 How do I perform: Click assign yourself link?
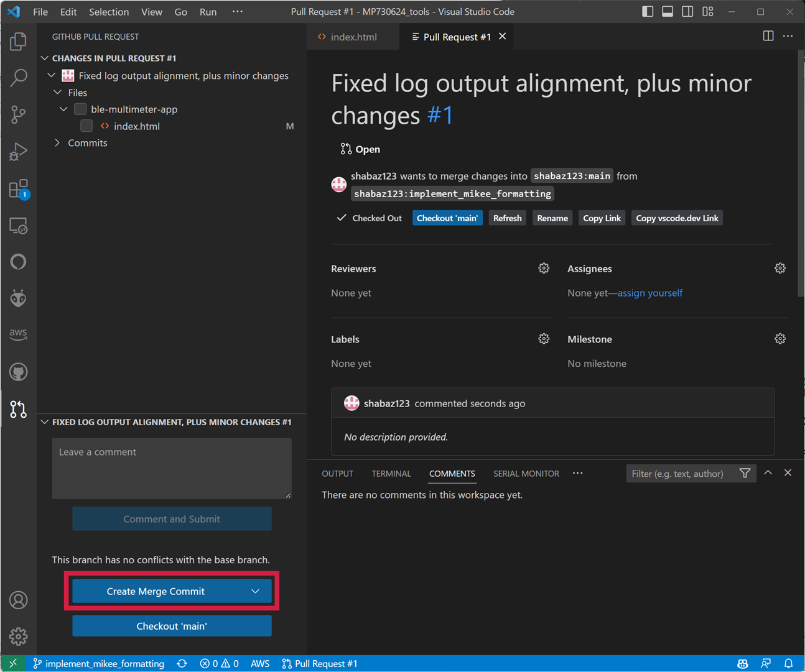tap(650, 293)
